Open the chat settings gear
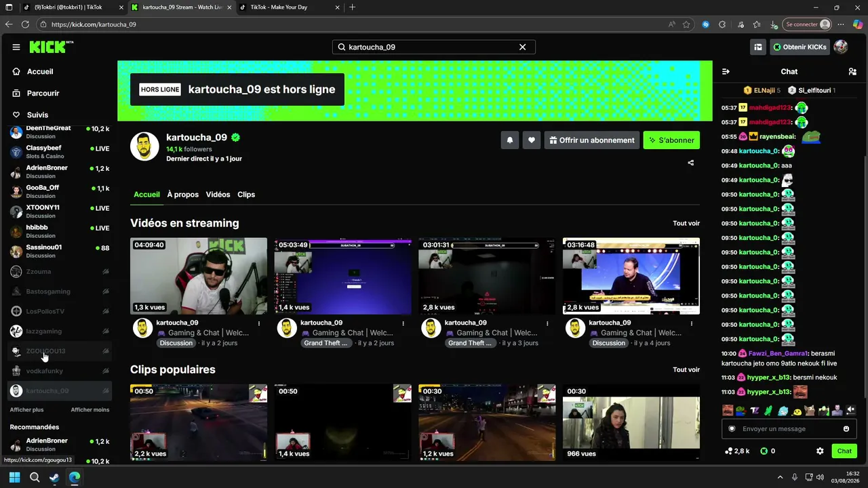Viewport: 868px width, 488px height. coord(820,451)
